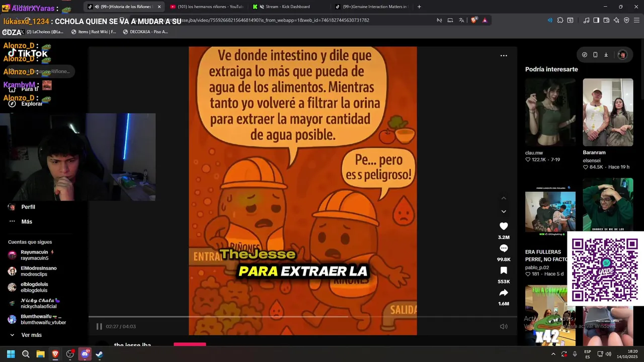Viewport: 644px width, 362px height.
Task: Click the pink follow button below the video
Action: tap(190, 344)
